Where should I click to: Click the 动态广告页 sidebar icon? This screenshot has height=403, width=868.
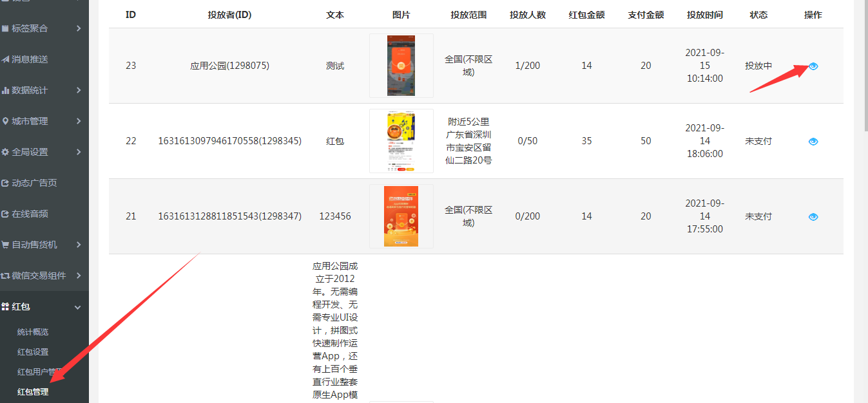tap(6, 183)
